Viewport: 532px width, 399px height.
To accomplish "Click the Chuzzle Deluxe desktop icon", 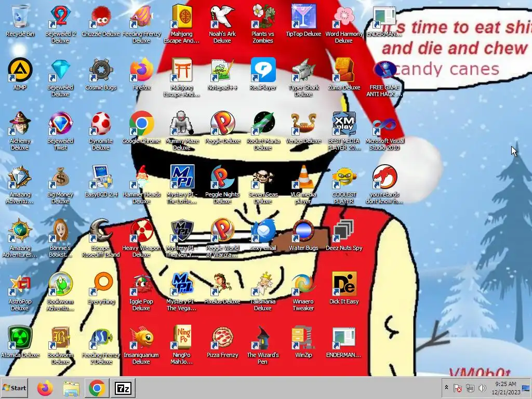I will 101,21.
